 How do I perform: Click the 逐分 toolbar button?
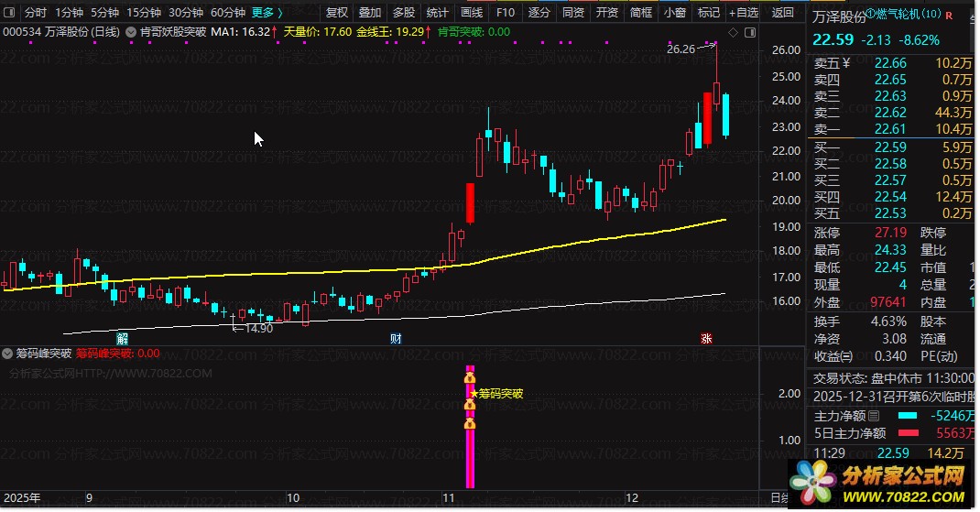pyautogui.click(x=539, y=13)
